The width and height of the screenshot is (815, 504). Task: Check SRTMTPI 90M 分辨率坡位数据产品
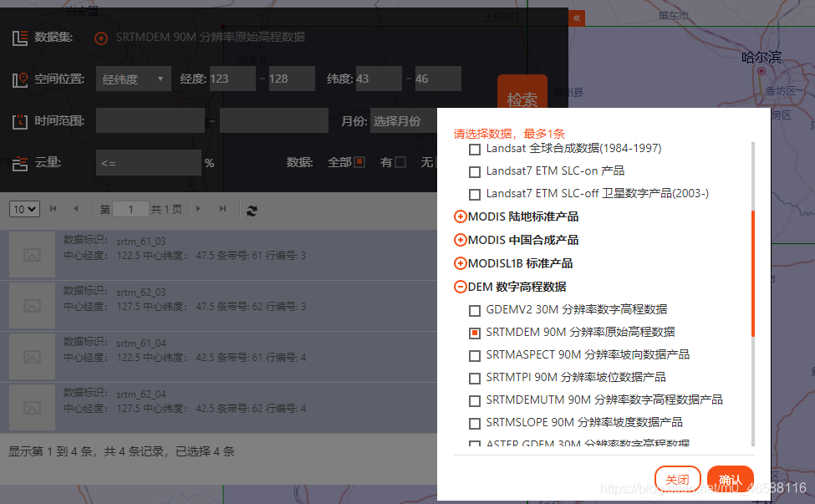pos(475,379)
